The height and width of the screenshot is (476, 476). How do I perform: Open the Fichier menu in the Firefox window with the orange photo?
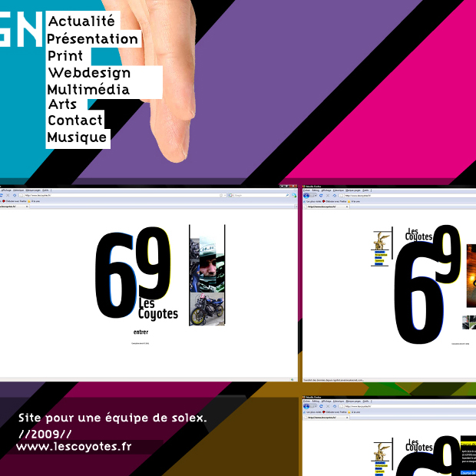tap(306, 190)
